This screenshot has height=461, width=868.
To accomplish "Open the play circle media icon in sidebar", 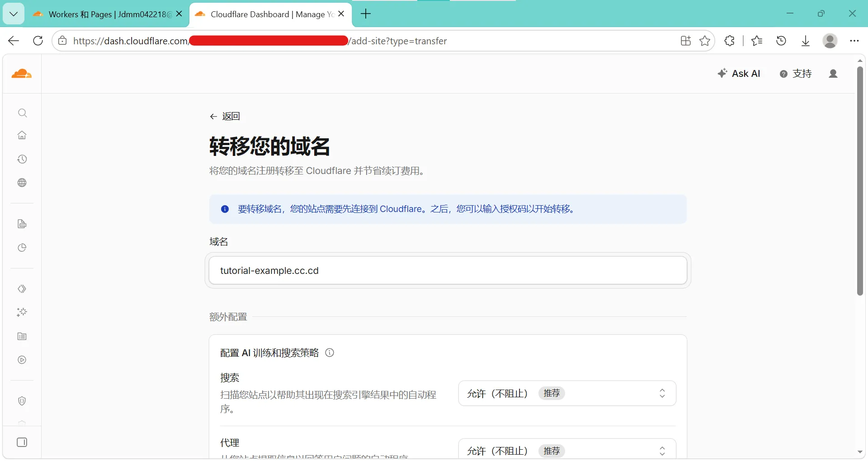I will 22,360.
